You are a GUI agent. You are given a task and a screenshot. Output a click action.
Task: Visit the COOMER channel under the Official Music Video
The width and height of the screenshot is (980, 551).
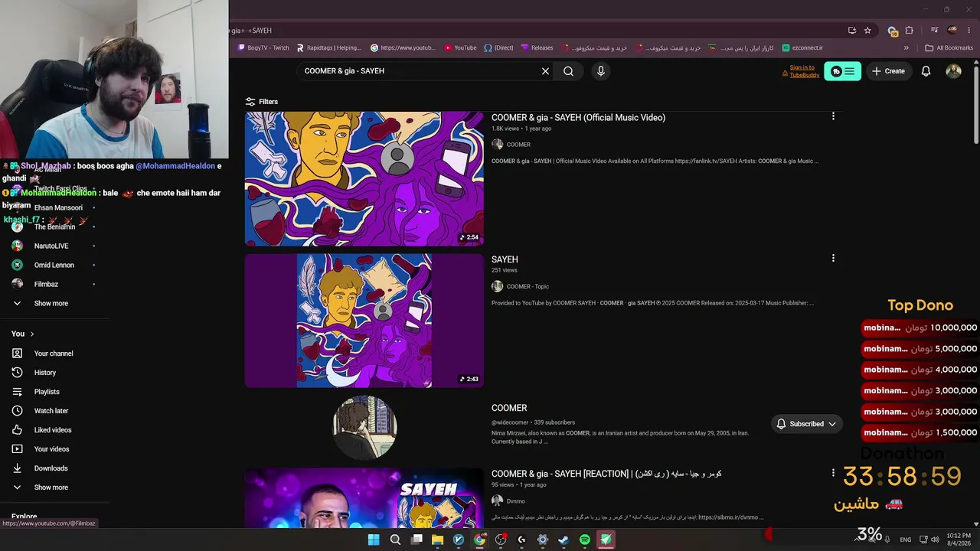tap(518, 145)
